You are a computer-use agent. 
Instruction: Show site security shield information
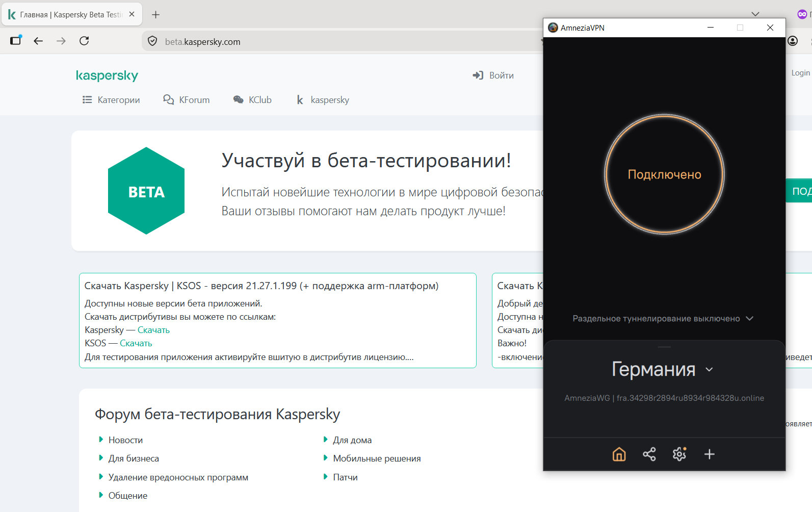click(x=152, y=41)
